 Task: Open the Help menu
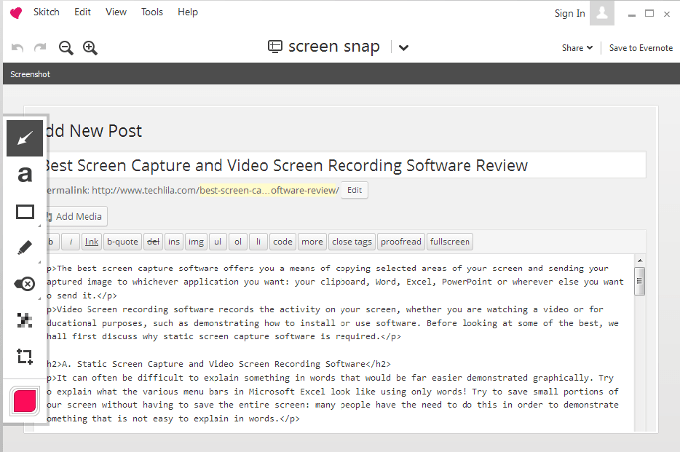click(188, 12)
